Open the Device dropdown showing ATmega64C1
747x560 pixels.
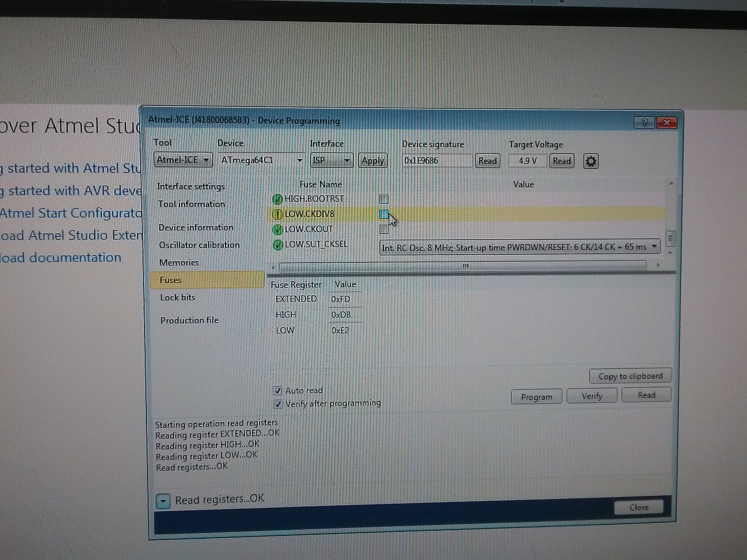tap(261, 160)
